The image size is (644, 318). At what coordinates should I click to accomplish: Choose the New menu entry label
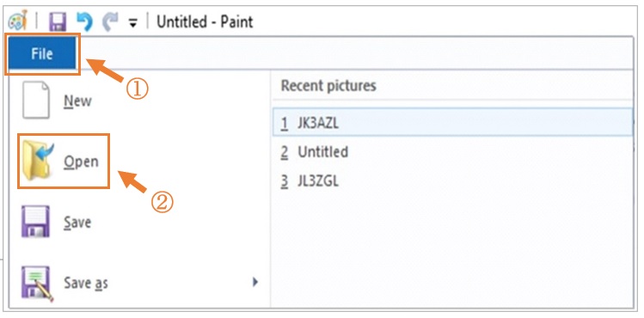pos(77,101)
